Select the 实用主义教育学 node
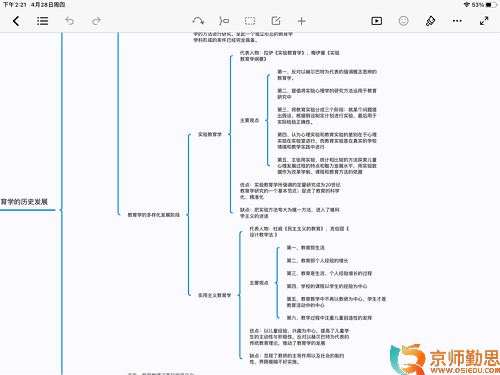This screenshot has height=375, width=500. [x=214, y=295]
